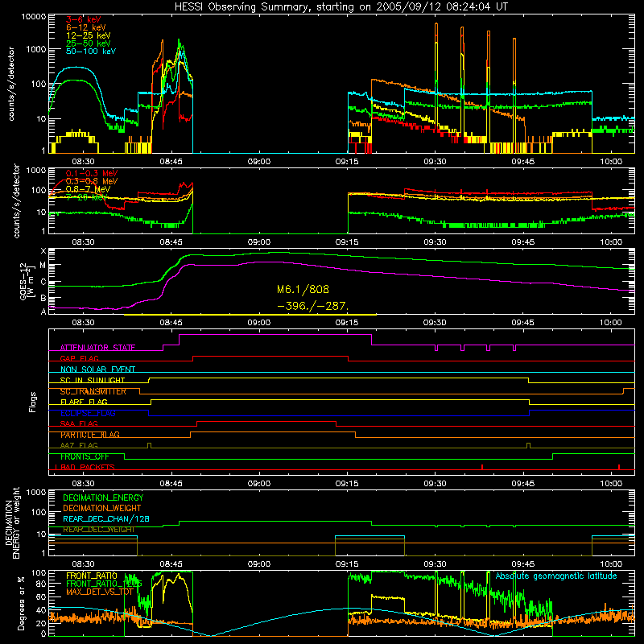Click the C class label on GOES axis
Viewport: 644px width, 644px height.
coord(43,282)
